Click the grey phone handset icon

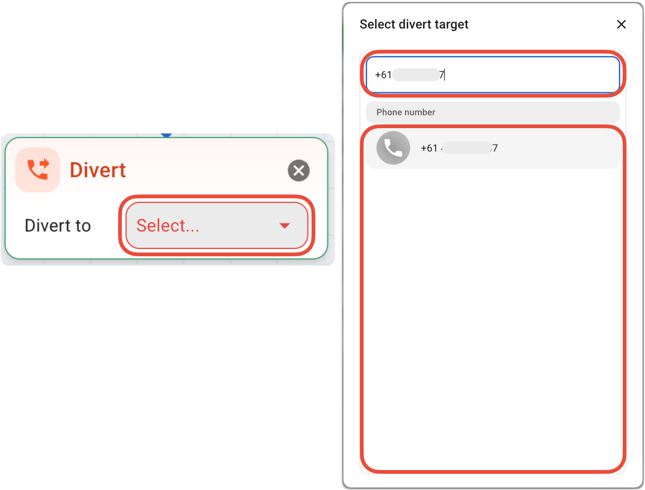(x=393, y=148)
